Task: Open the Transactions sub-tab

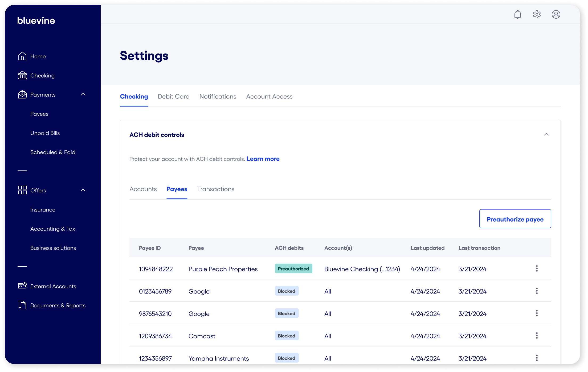Action: tap(216, 189)
